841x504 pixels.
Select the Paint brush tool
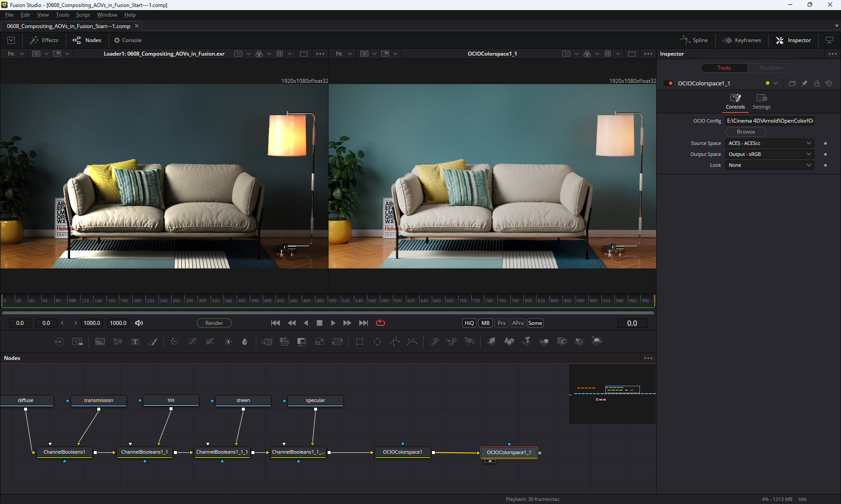point(152,342)
